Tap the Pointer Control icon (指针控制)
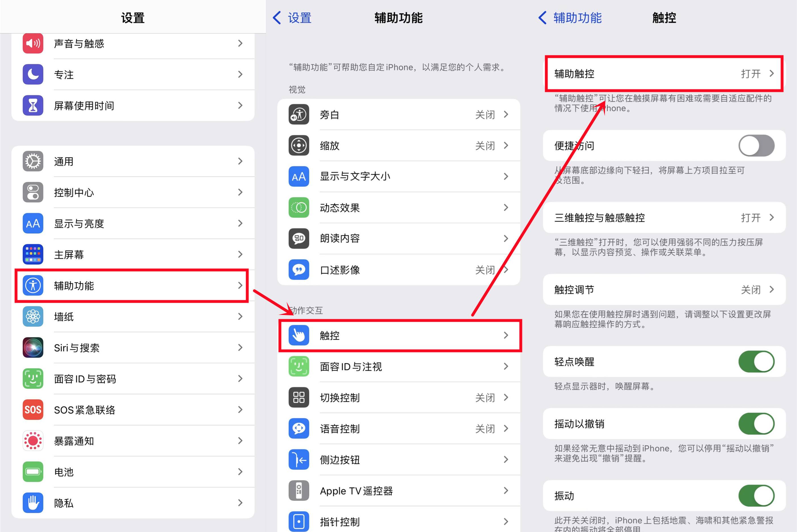This screenshot has width=797, height=532. tap(299, 522)
